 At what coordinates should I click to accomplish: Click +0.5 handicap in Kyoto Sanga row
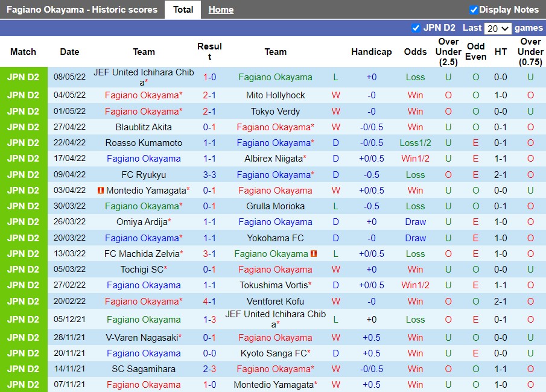(371, 353)
